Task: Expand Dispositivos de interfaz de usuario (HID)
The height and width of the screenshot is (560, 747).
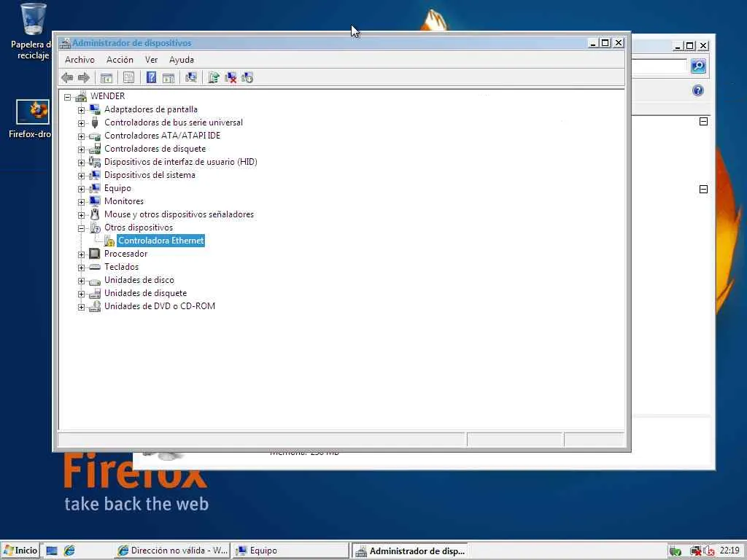Action: [82, 163]
